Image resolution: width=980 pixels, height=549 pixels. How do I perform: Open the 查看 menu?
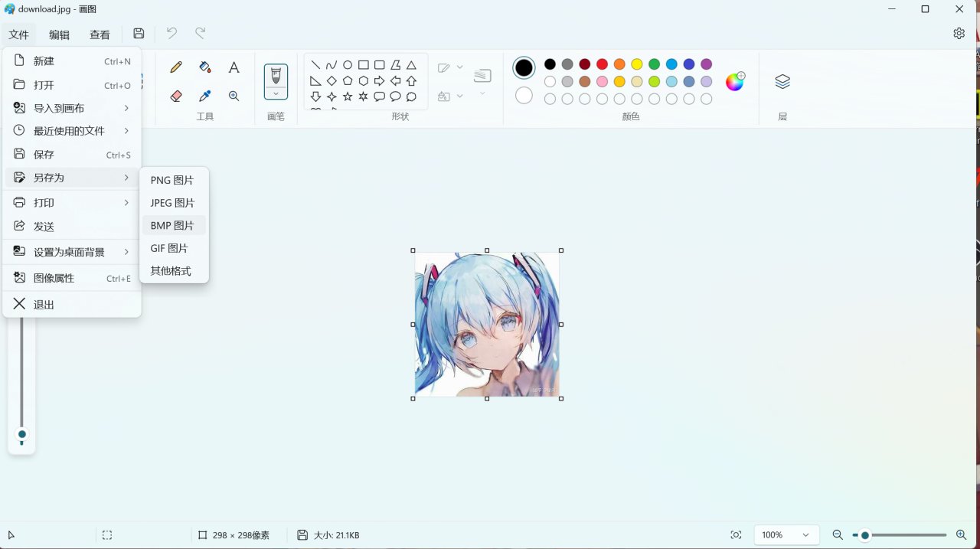[100, 34]
